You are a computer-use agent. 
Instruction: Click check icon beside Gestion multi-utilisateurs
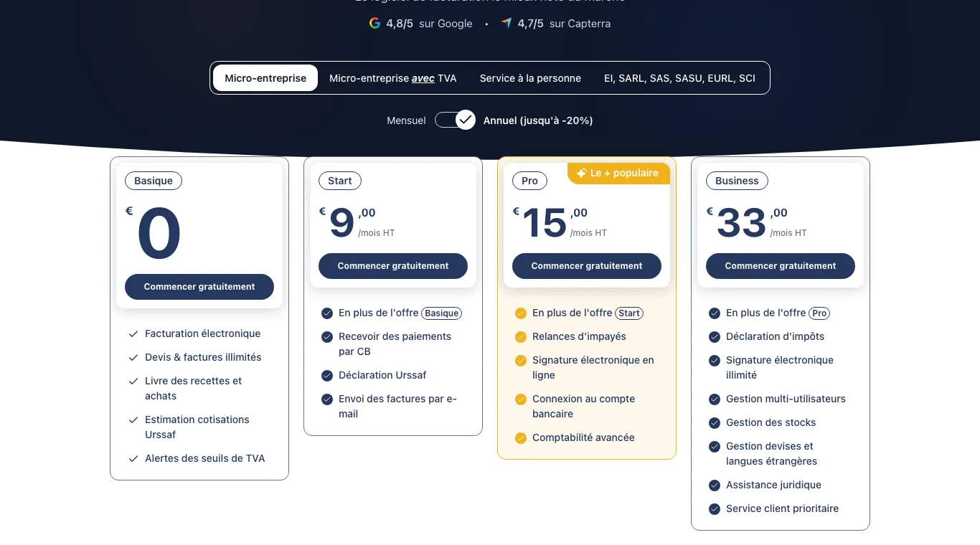[715, 399]
